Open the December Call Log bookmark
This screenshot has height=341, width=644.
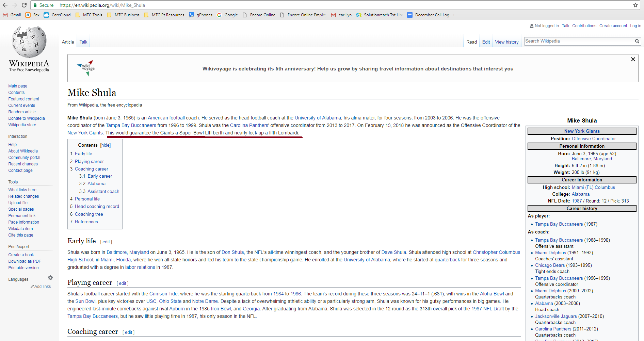tap(430, 15)
